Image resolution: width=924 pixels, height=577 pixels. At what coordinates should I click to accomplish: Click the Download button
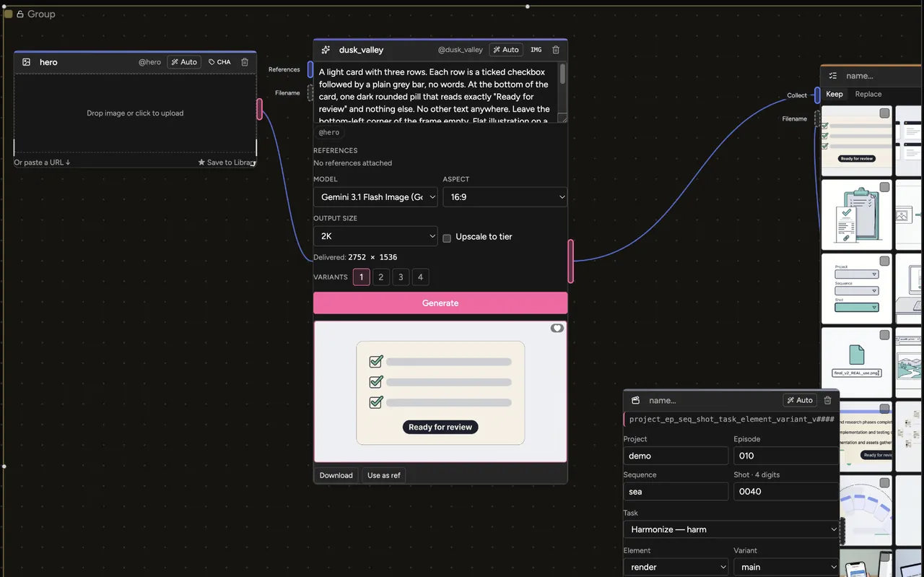coord(336,475)
